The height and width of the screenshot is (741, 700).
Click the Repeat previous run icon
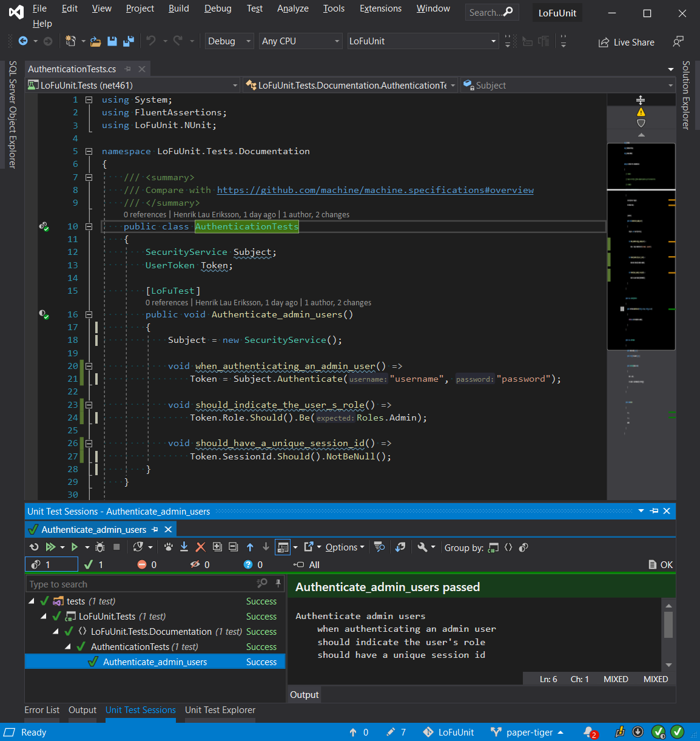[34, 547]
